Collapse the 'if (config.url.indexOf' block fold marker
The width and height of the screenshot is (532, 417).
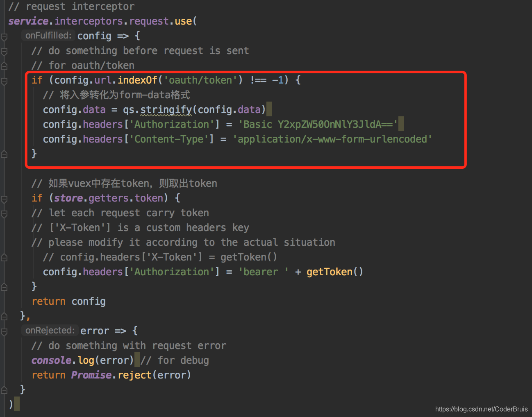[x=4, y=82]
